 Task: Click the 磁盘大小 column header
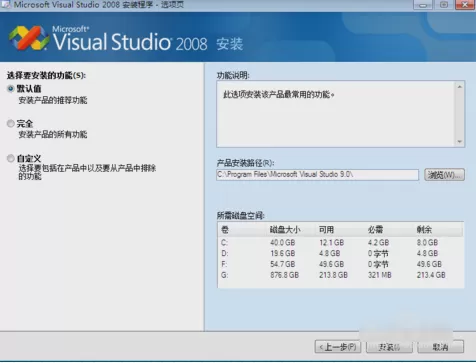click(285, 230)
